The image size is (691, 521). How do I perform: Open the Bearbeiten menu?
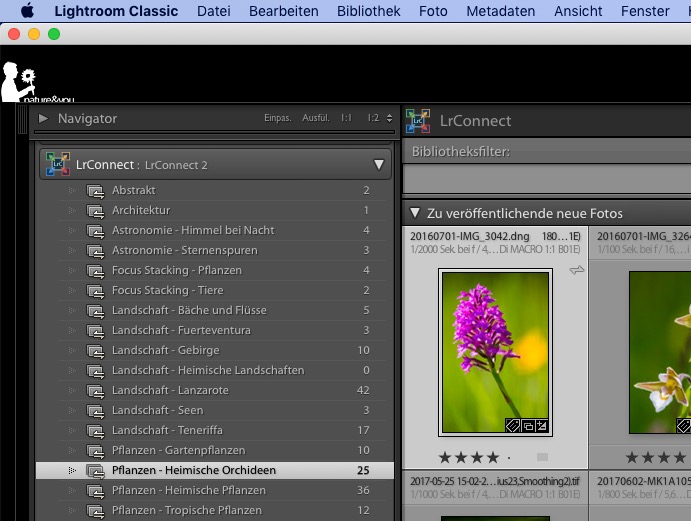pyautogui.click(x=284, y=11)
